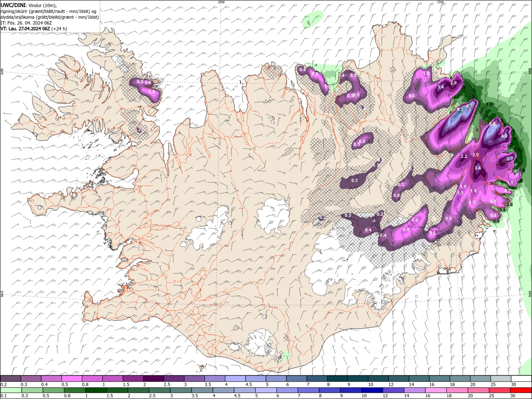Click the '3.7' precipitation value near east coast

click(510, 159)
